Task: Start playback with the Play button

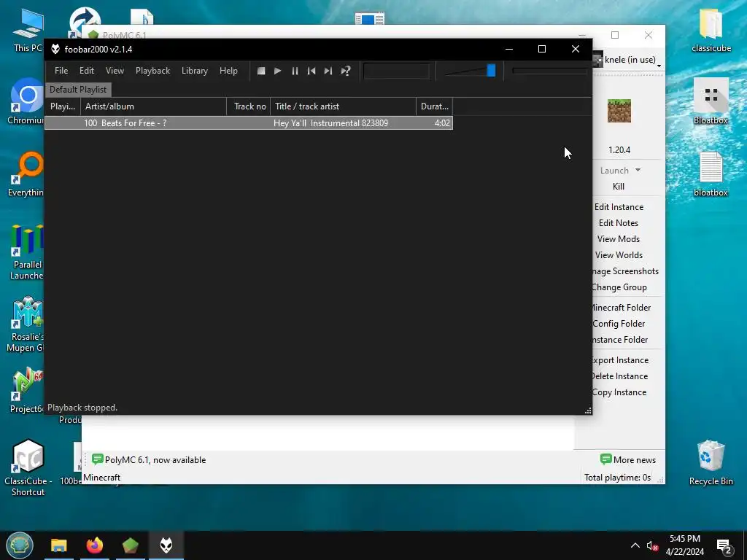Action: pyautogui.click(x=278, y=71)
